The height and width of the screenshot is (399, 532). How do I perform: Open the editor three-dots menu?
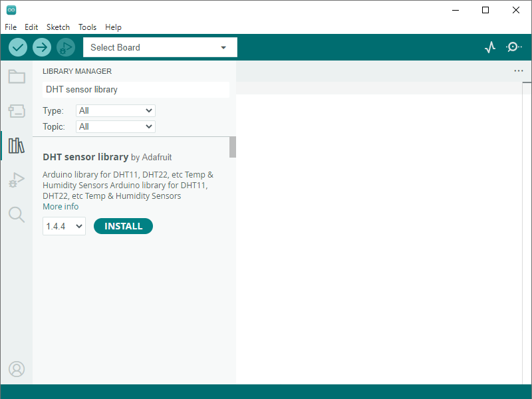click(x=519, y=71)
